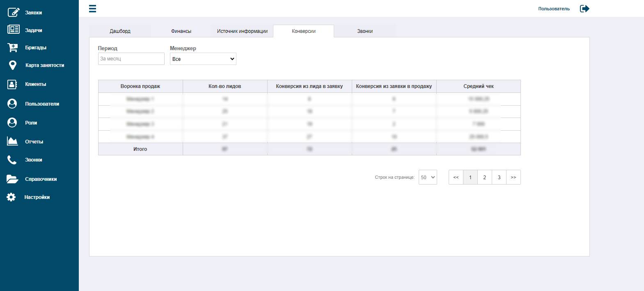The image size is (644, 291).
Task: Click the Карта занятости map pin icon
Action: [x=13, y=65]
